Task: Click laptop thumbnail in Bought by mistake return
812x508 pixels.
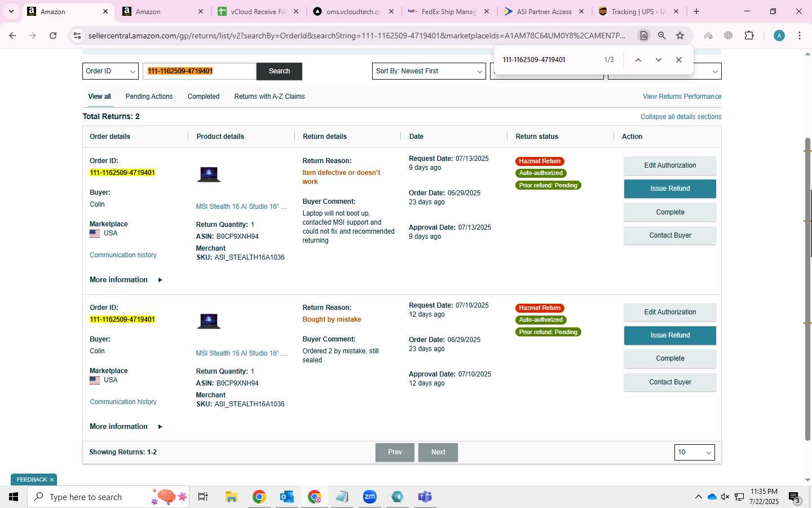Action: point(209,321)
